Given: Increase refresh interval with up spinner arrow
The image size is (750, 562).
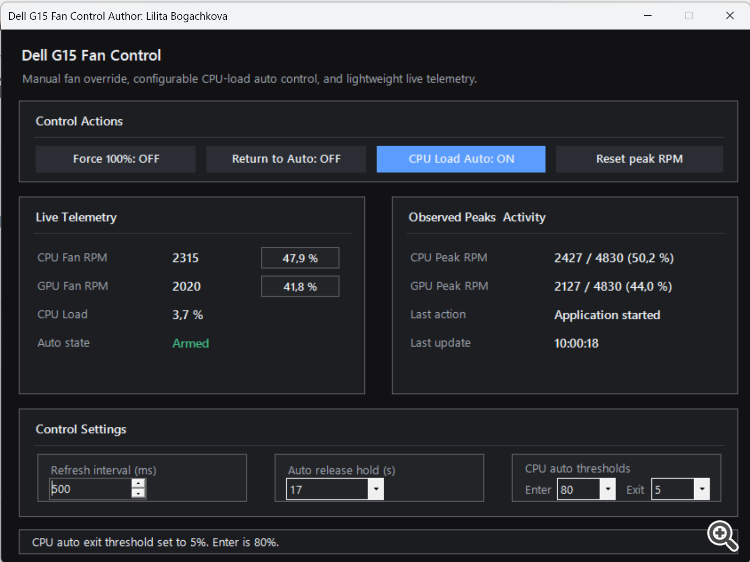Looking at the screenshot, I should pyautogui.click(x=138, y=484).
